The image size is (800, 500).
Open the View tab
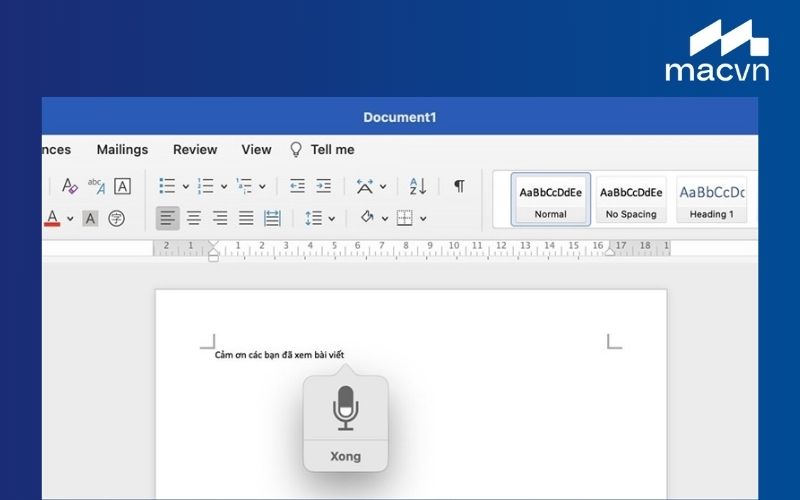256,149
